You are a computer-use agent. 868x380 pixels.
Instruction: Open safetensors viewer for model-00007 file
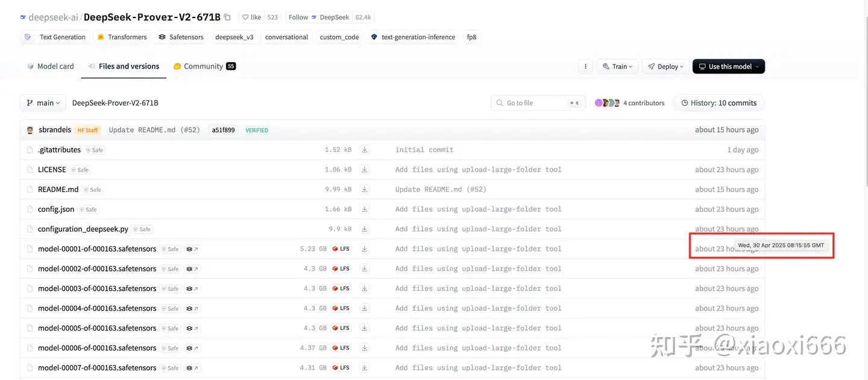pos(192,369)
